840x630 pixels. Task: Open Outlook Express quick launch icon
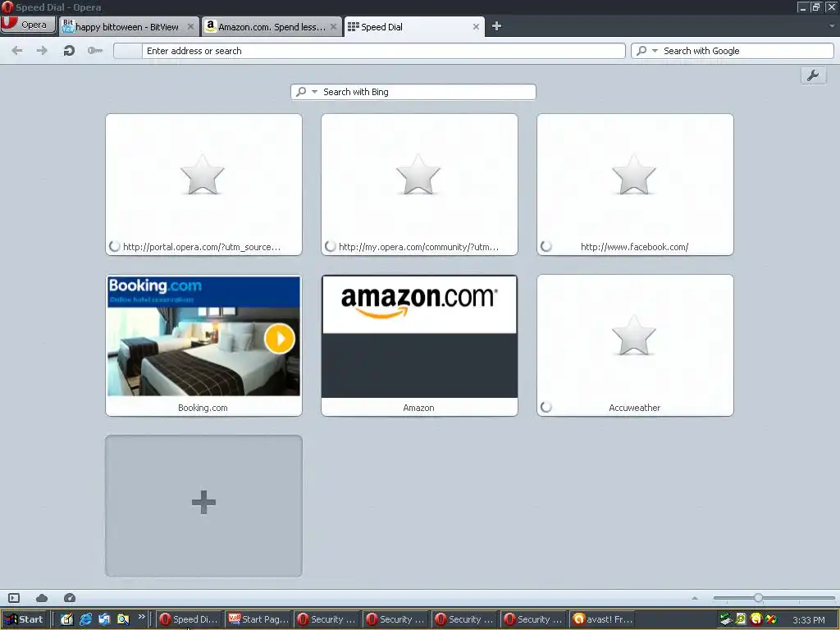(x=104, y=619)
